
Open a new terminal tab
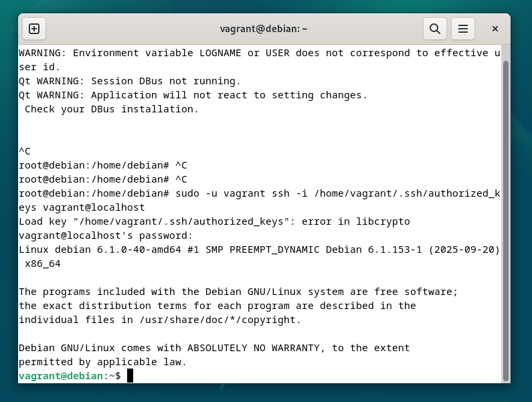[x=34, y=29]
